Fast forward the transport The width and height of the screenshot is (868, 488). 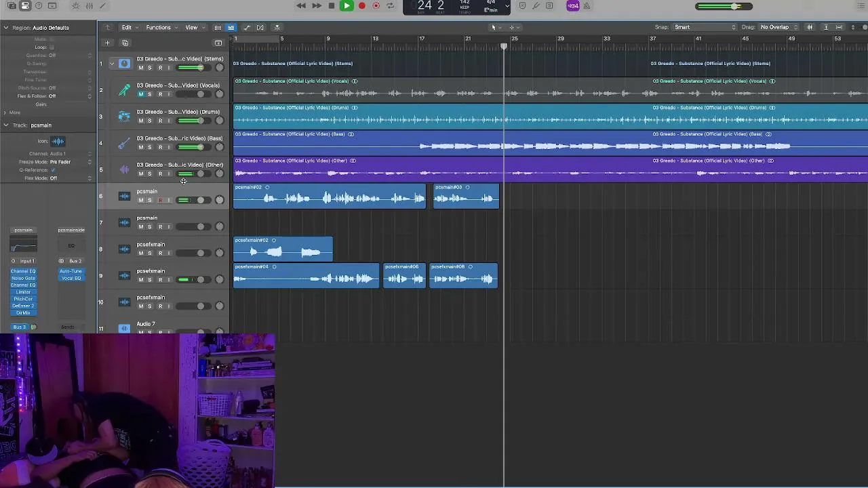coord(317,6)
